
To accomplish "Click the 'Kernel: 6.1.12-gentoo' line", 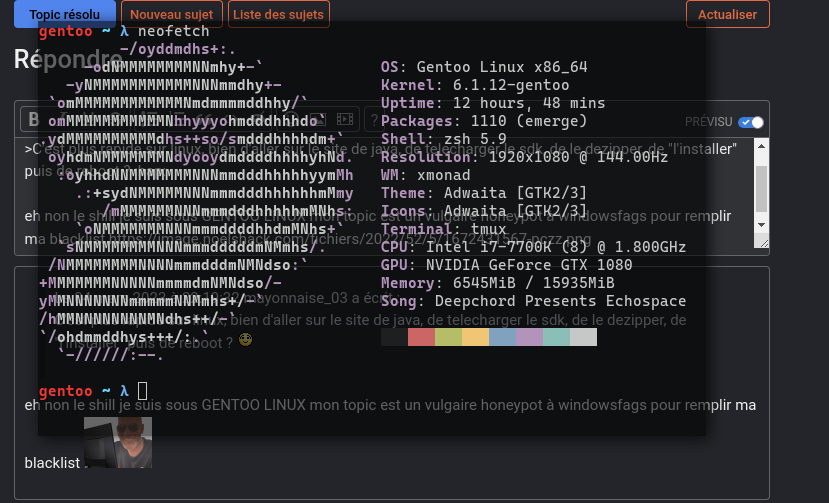I will pyautogui.click(x=475, y=85).
